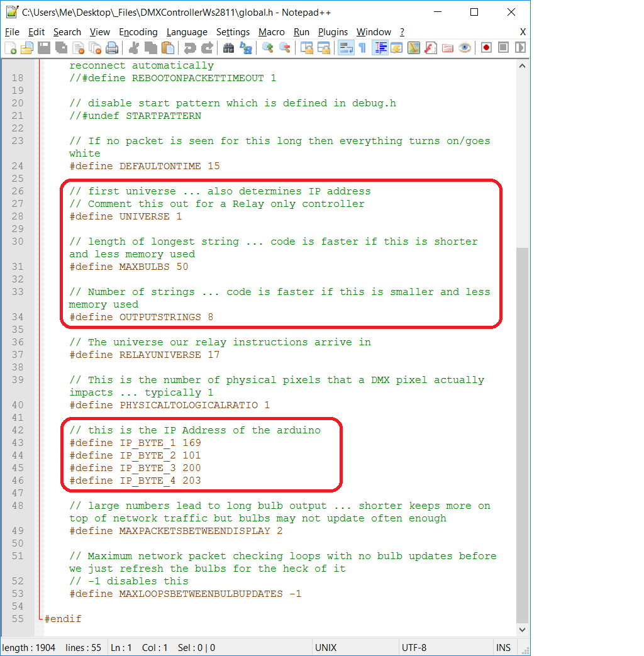Open the question mark help menu
Screen dimensions: 644x656
click(402, 32)
